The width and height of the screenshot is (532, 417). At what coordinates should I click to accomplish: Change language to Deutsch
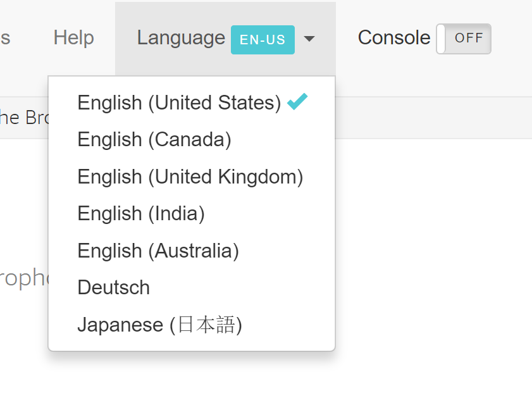[114, 288]
